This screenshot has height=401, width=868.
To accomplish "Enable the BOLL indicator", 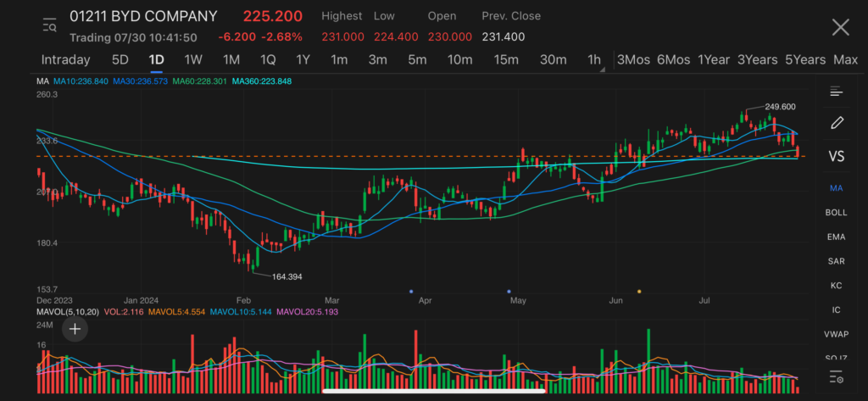I will pos(836,212).
